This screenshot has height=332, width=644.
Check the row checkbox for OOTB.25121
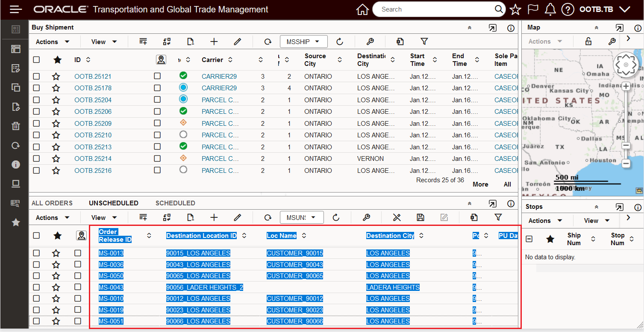click(36, 76)
